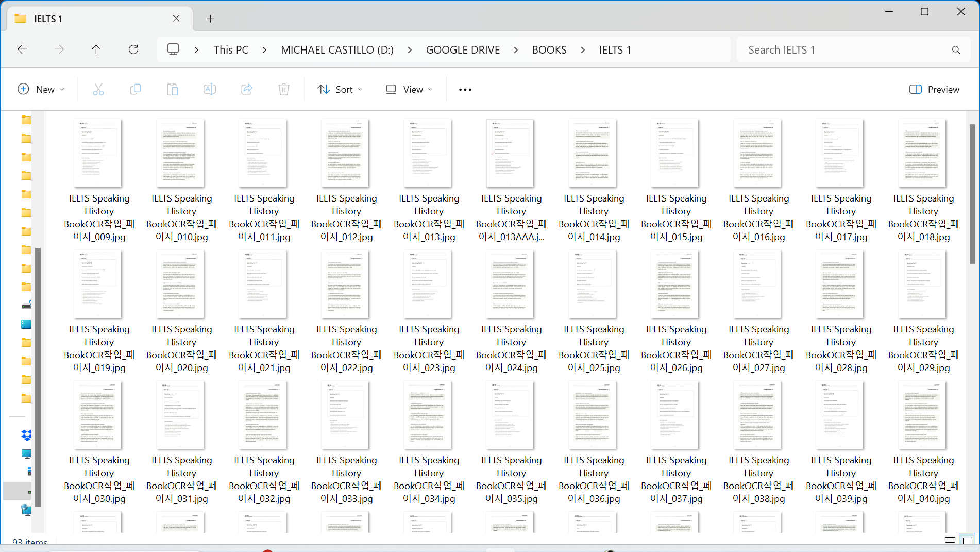Screen dimensions: 980x552
Task: Select thumbnail of page 010.jpg
Action: (180, 153)
